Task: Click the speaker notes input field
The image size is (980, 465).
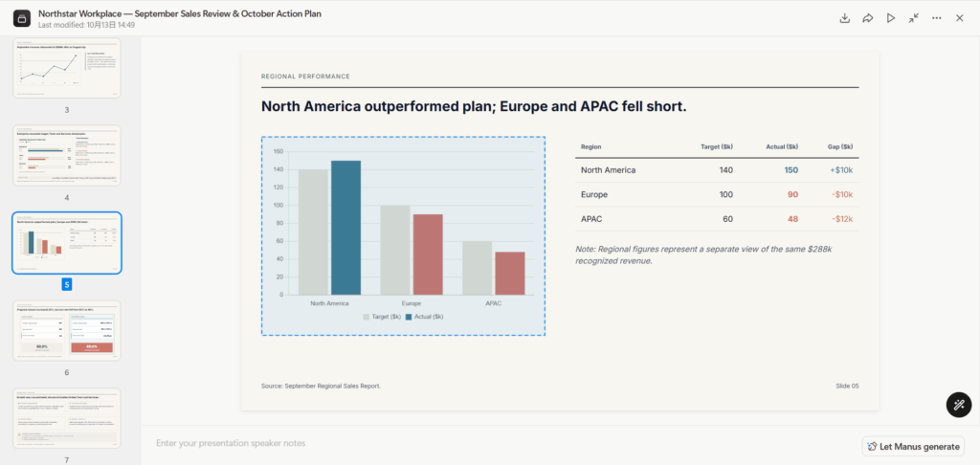Action: [500, 443]
